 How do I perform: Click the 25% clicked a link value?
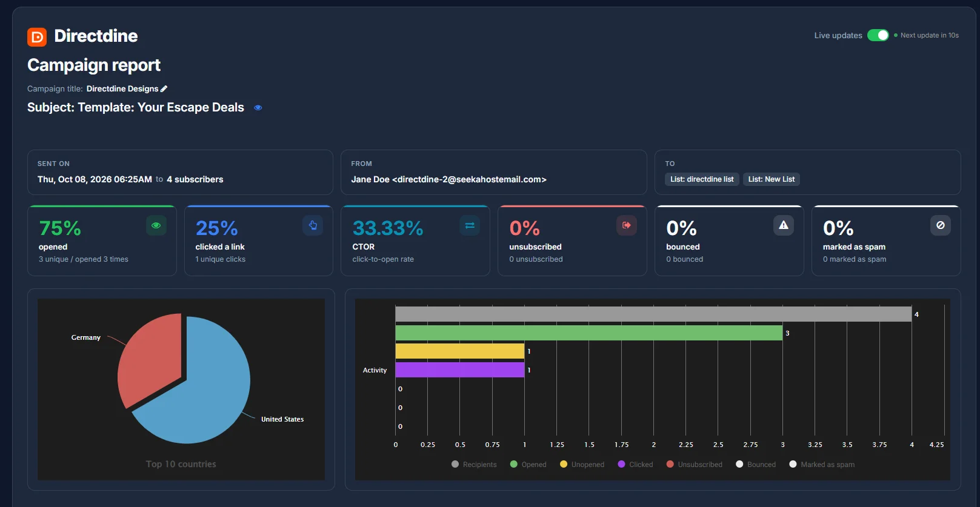click(216, 228)
